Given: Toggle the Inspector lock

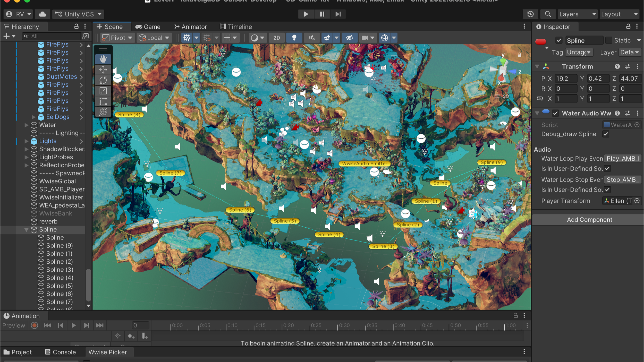Looking at the screenshot, I should click(628, 27).
